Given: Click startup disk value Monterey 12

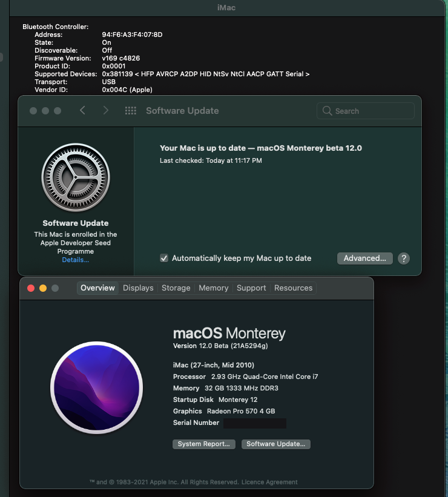Looking at the screenshot, I should 238,400.
